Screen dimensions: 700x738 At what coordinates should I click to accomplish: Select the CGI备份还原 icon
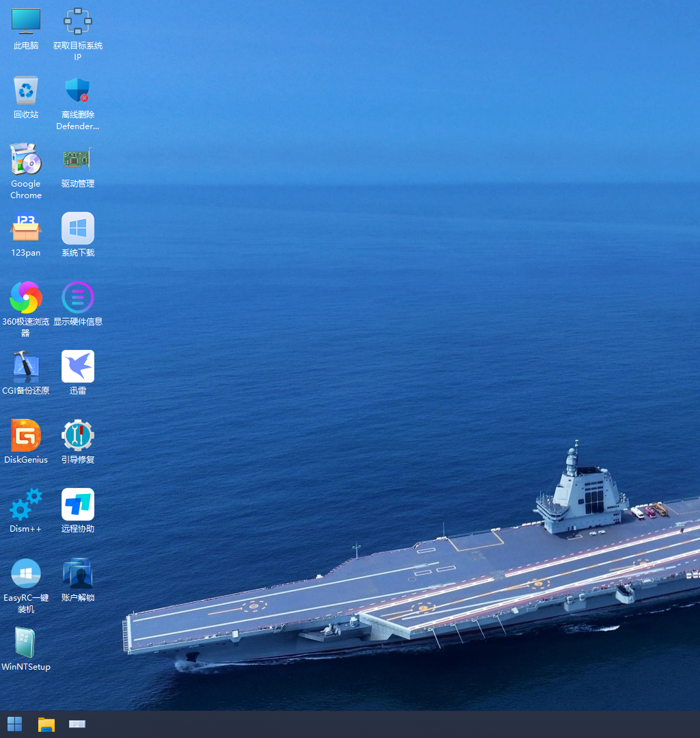26,367
